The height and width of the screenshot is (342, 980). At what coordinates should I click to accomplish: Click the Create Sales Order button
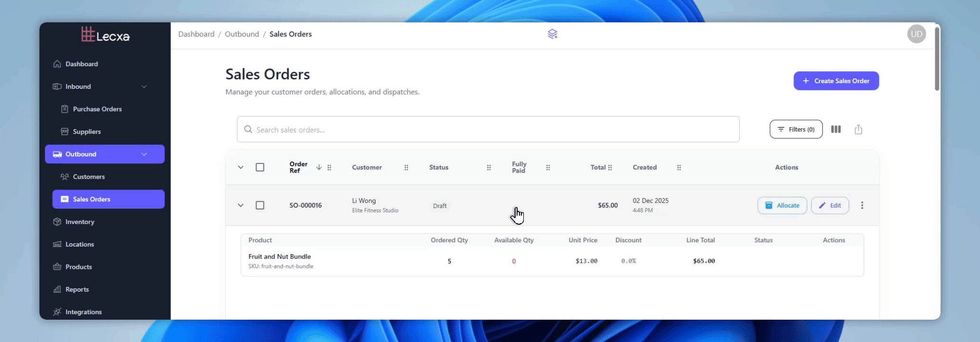pos(836,81)
